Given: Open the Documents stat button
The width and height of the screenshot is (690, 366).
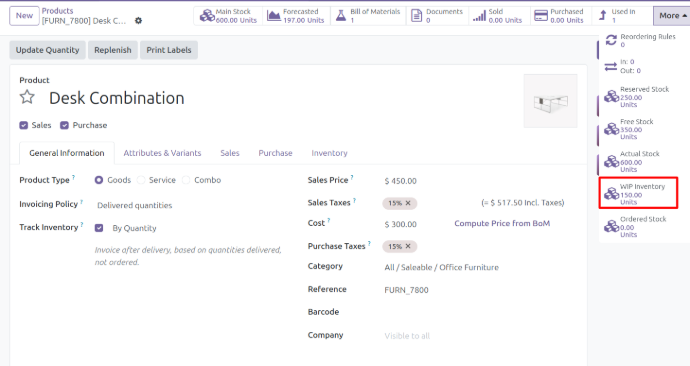Looking at the screenshot, I should (437, 16).
